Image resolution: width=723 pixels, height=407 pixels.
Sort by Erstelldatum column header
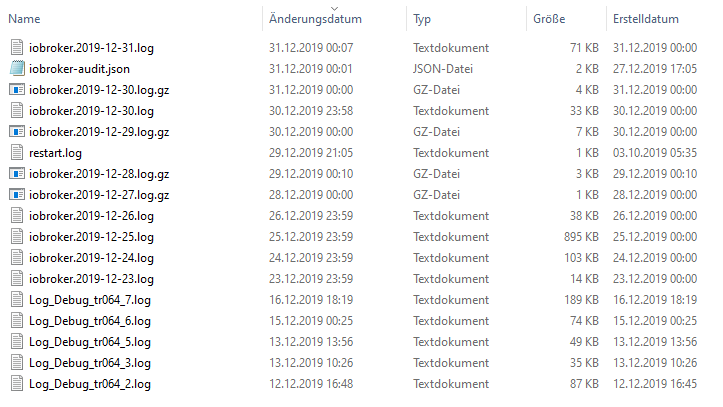(644, 19)
